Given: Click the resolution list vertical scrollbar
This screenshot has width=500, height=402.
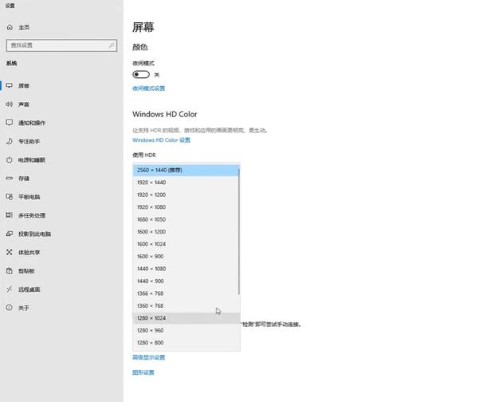Looking at the screenshot, I should point(239,232).
